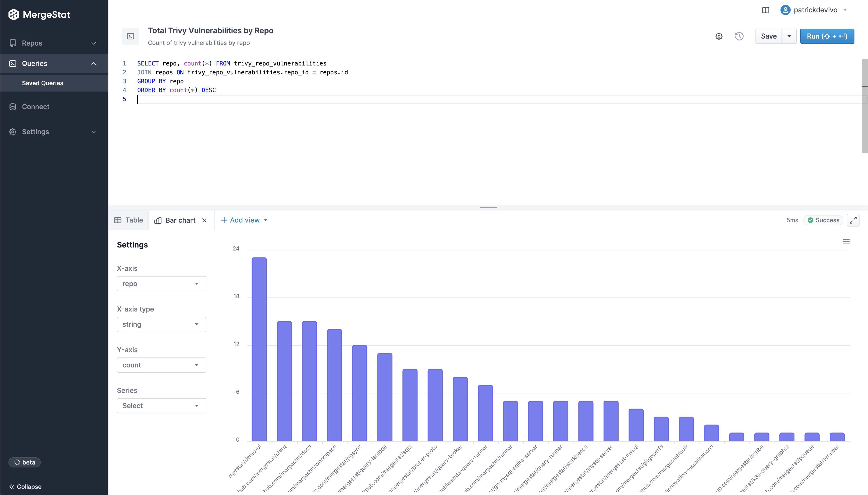Image resolution: width=868 pixels, height=495 pixels.
Task: Run the query with Run button
Action: (x=827, y=36)
